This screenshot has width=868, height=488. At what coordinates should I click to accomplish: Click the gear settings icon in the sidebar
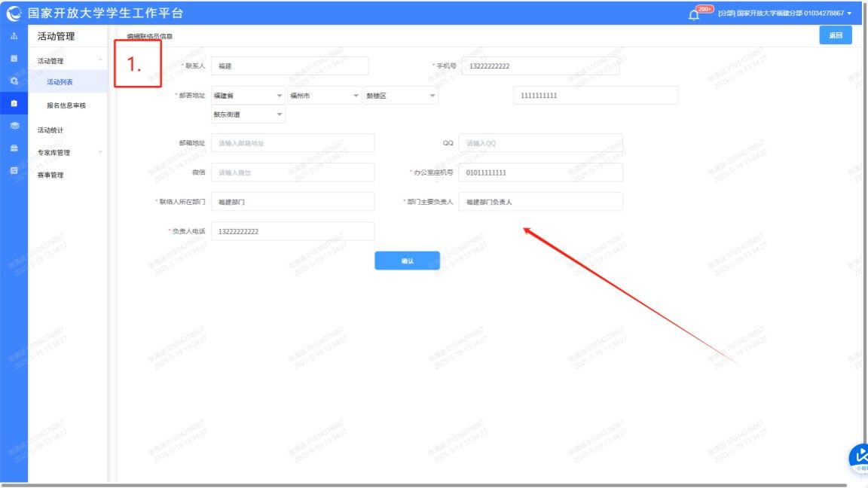(x=14, y=81)
